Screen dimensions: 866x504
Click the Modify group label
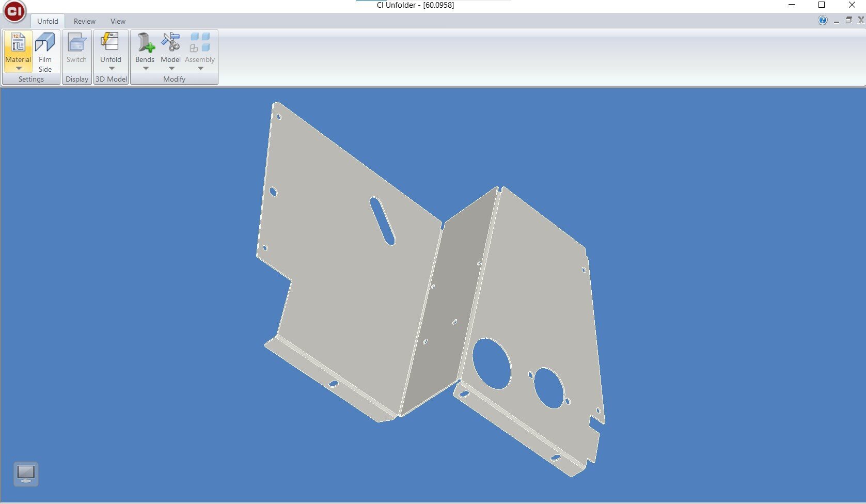[x=174, y=79]
